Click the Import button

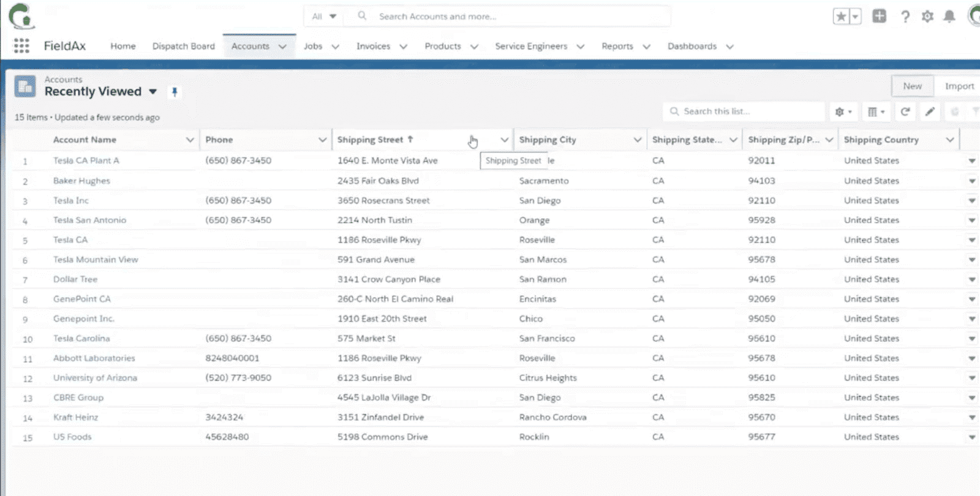tap(959, 86)
